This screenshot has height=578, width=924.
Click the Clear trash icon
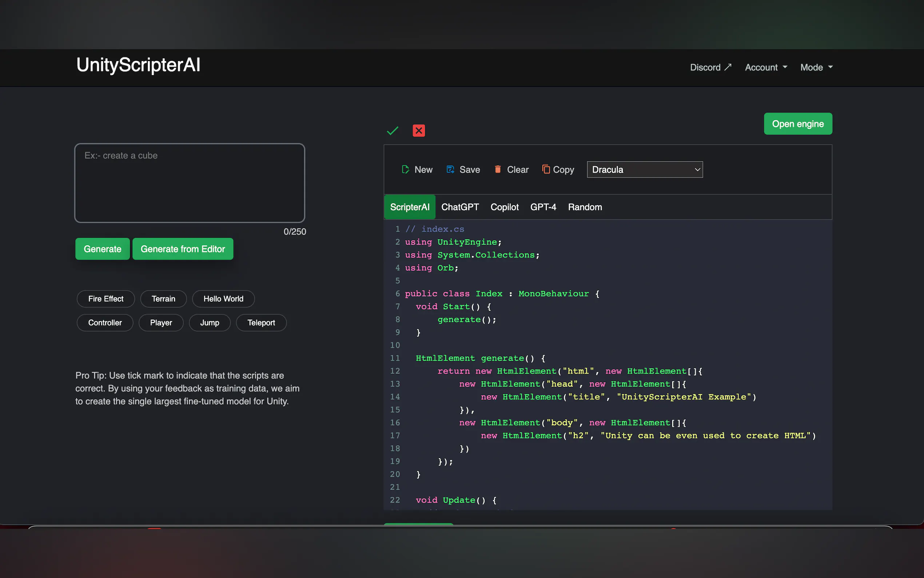497,169
